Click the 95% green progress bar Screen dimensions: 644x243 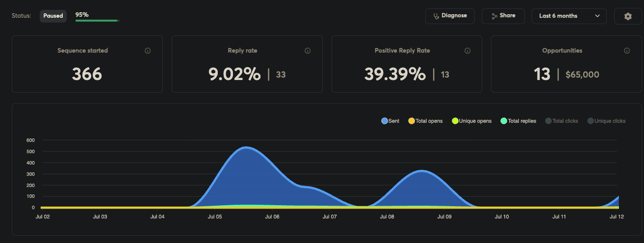tap(97, 21)
